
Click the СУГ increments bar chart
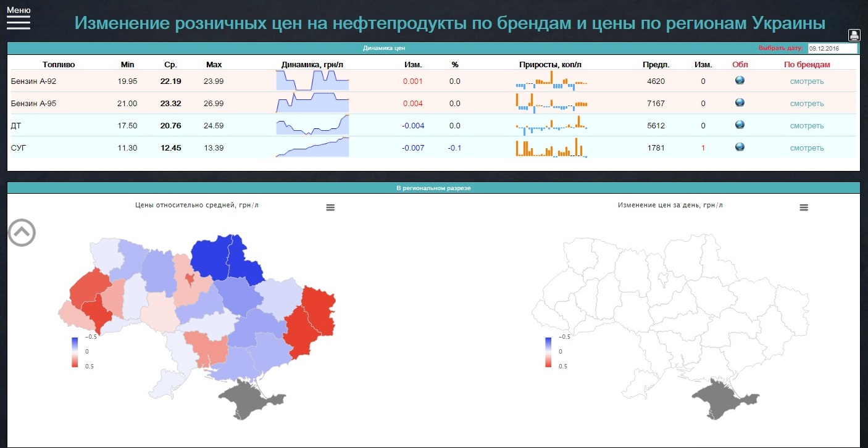click(551, 147)
